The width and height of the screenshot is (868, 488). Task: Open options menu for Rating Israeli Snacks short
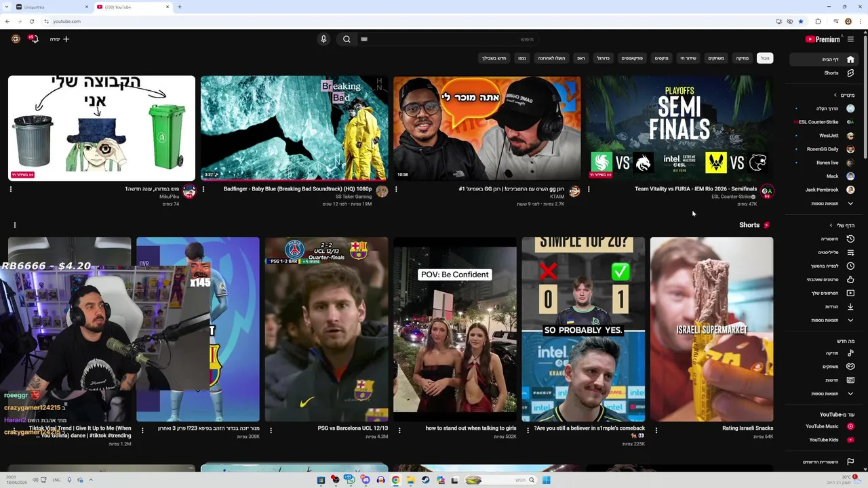click(656, 430)
